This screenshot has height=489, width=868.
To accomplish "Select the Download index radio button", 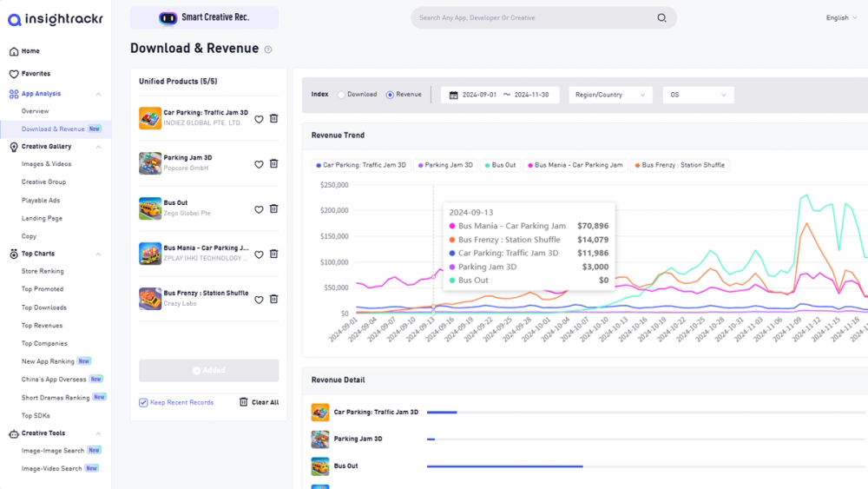I will click(341, 95).
